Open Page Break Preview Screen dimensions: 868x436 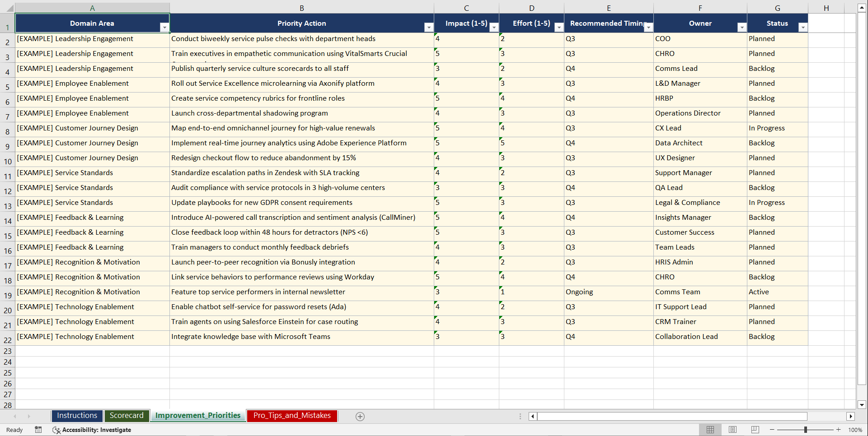[x=755, y=430]
